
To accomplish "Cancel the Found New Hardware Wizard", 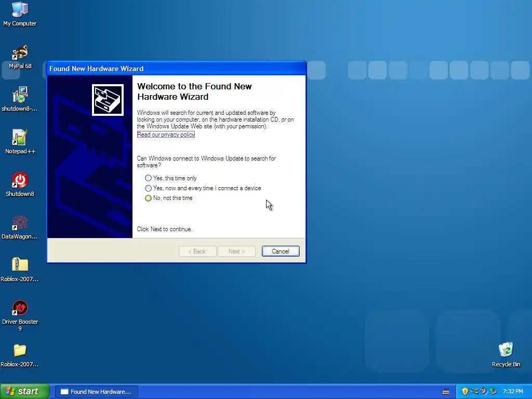I will [x=281, y=251].
